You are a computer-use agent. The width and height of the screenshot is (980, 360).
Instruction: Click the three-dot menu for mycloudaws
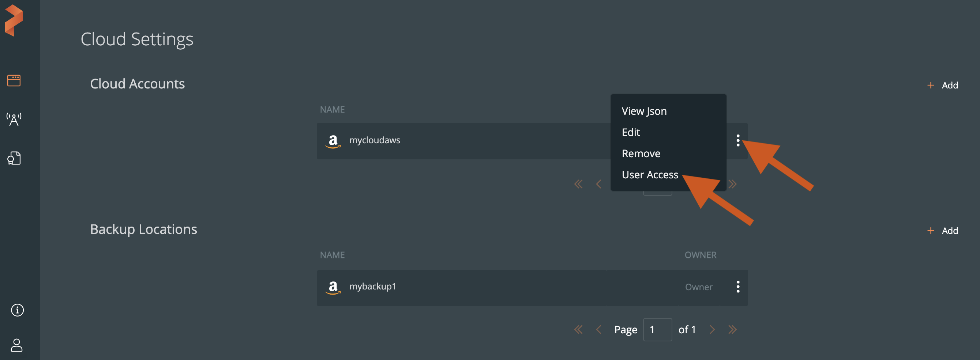[x=738, y=141]
